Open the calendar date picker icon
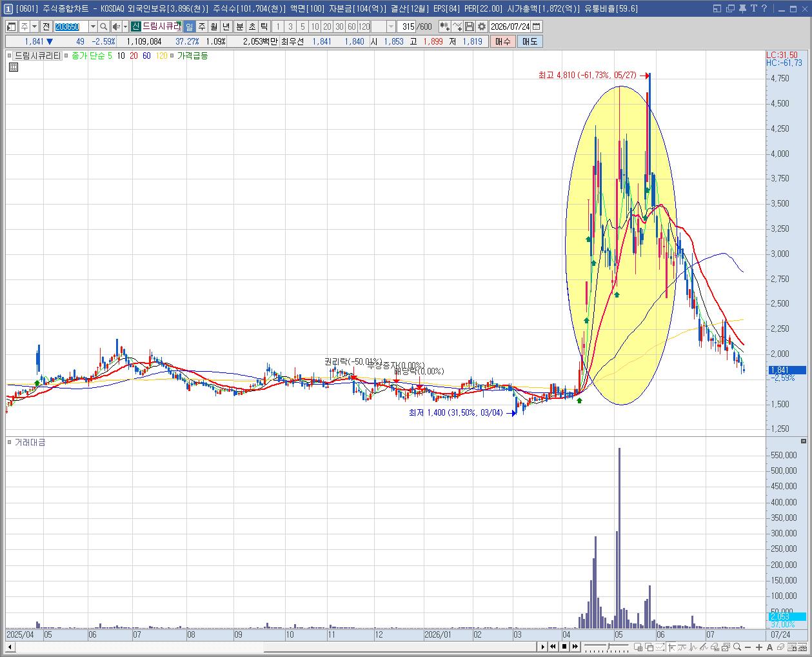 [537, 26]
